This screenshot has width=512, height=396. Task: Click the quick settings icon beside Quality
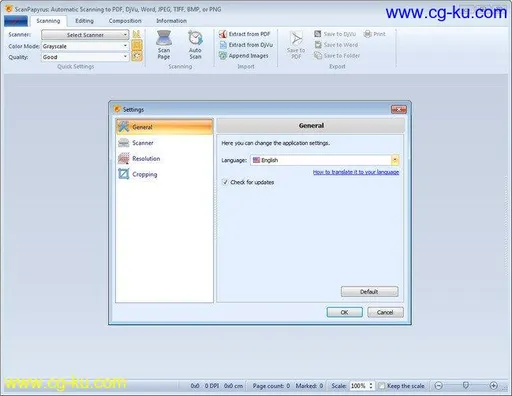point(137,56)
